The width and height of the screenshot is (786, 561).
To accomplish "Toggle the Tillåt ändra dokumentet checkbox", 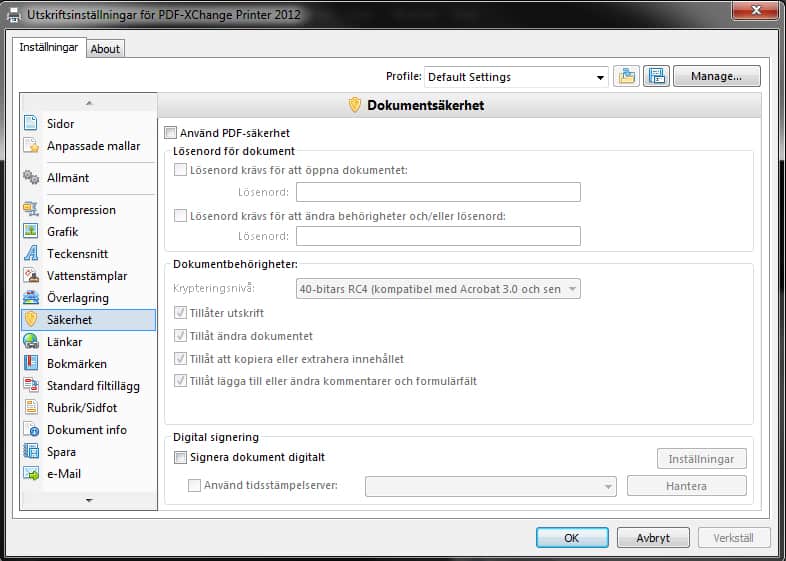I will [x=180, y=335].
